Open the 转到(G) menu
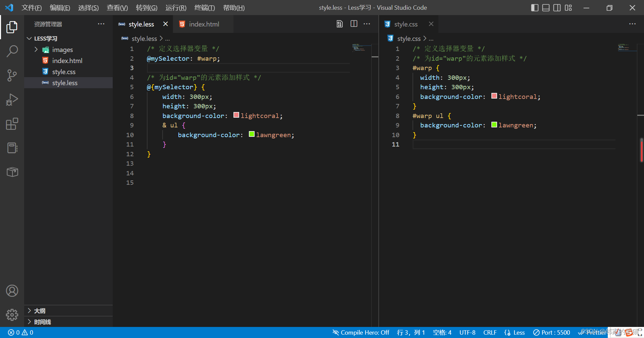This screenshot has width=644, height=338. 147,8
